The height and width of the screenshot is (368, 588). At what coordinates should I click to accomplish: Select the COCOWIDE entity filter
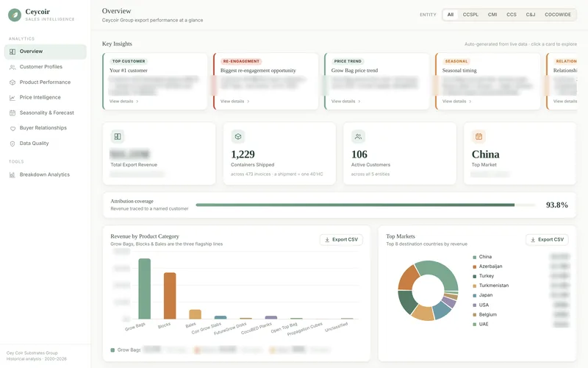[x=558, y=15]
